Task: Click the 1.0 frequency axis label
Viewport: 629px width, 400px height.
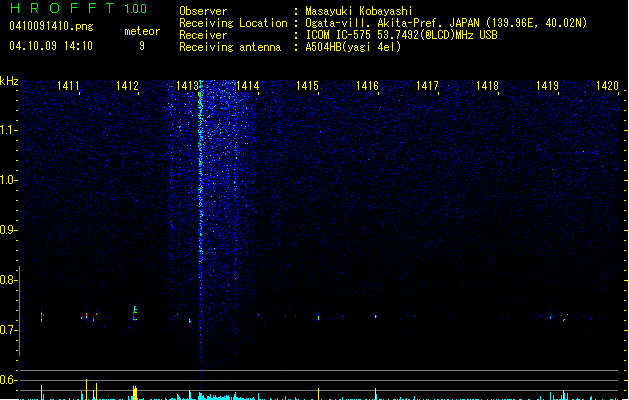Action: point(9,180)
